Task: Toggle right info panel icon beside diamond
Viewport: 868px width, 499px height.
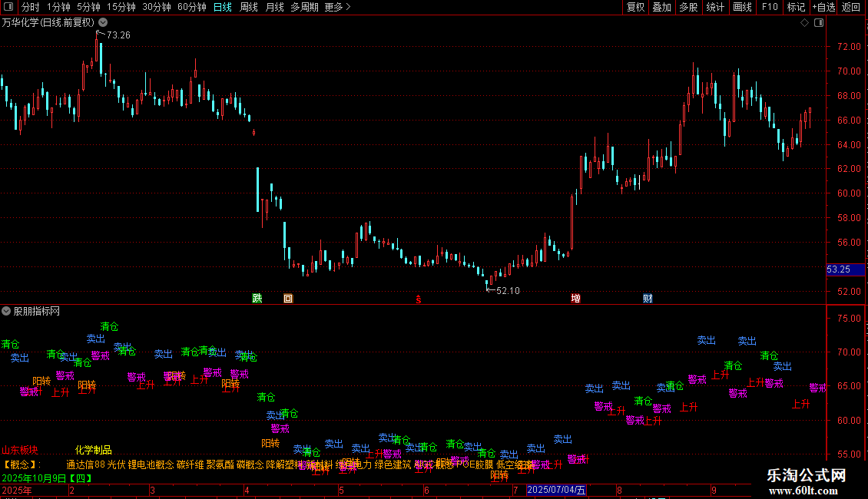Action: tap(819, 23)
